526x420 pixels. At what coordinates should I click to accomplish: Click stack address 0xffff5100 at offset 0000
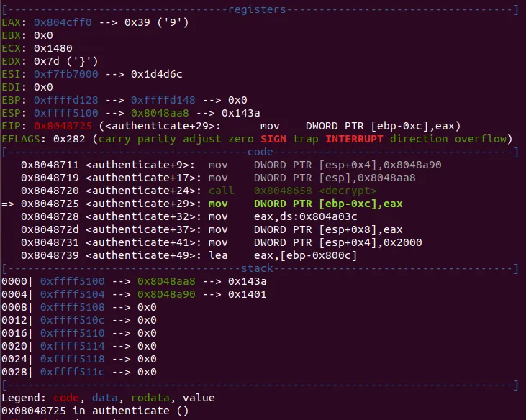[73, 281]
